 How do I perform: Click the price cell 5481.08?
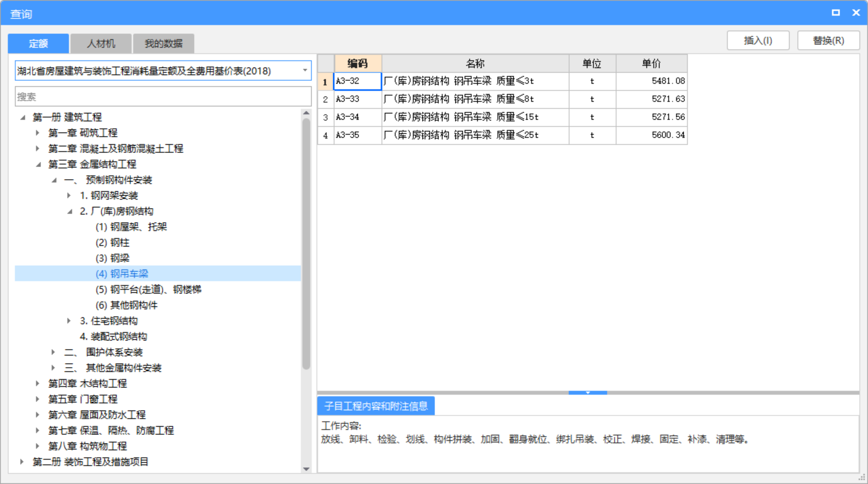651,81
